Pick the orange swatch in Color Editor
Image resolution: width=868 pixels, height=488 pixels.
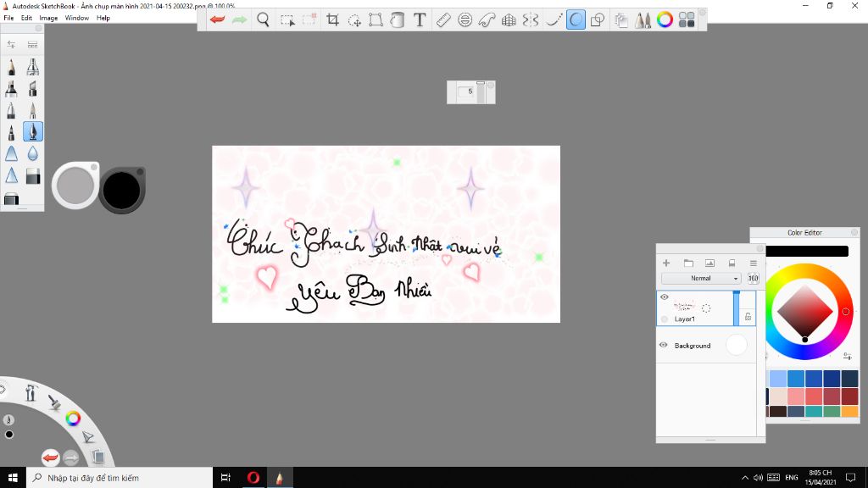tap(849, 411)
